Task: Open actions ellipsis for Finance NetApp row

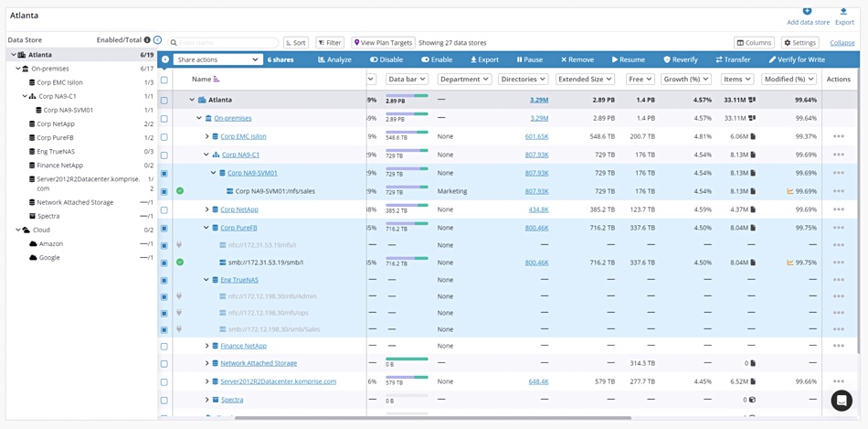Action: [x=838, y=346]
